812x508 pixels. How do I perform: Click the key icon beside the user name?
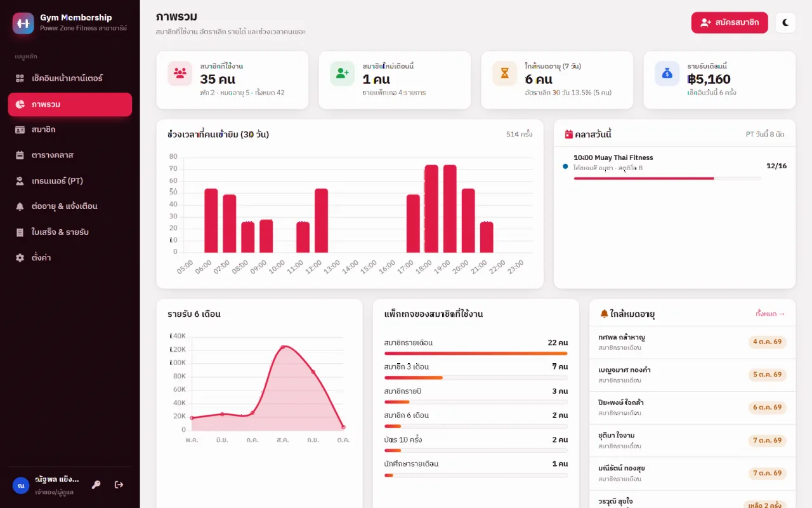(x=96, y=485)
